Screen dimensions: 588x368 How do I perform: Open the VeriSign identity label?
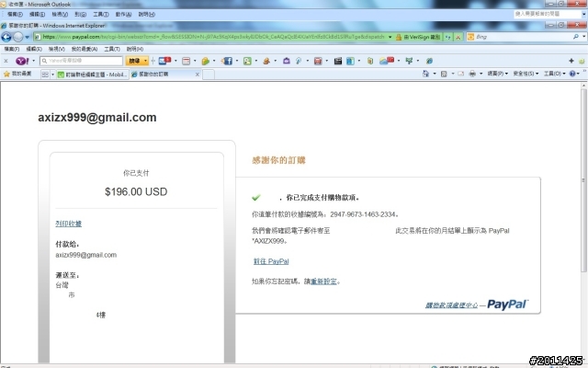pos(422,37)
